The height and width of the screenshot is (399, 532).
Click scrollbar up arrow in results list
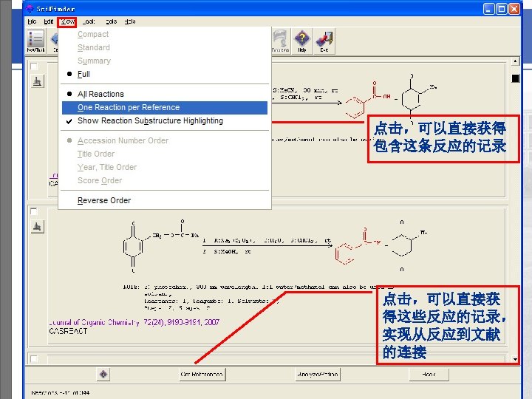tap(516, 61)
